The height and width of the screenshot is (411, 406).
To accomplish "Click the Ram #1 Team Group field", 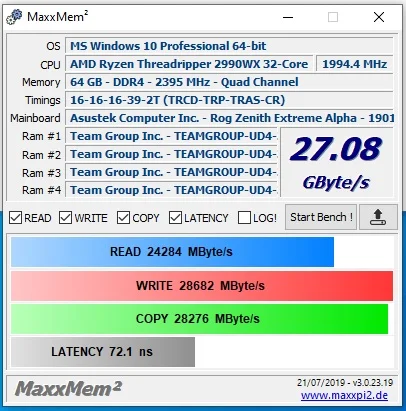I will click(171, 136).
